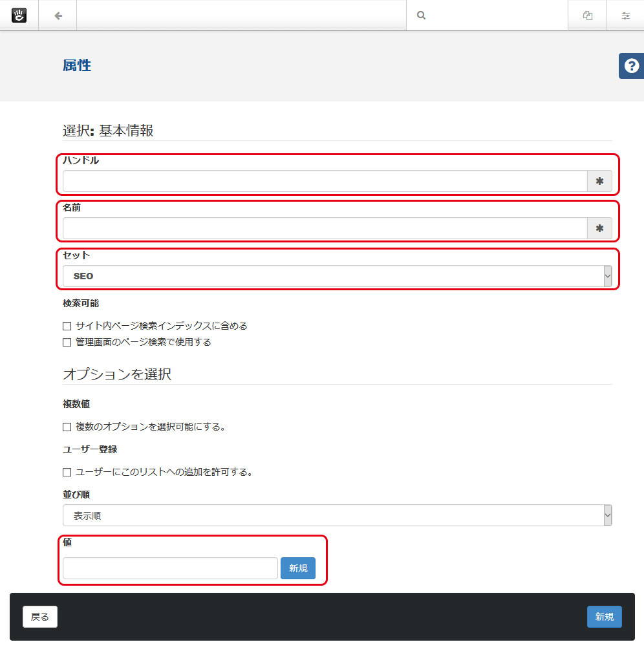Focus the 値 option input field
Screen dimensions: 644x651
tap(170, 568)
